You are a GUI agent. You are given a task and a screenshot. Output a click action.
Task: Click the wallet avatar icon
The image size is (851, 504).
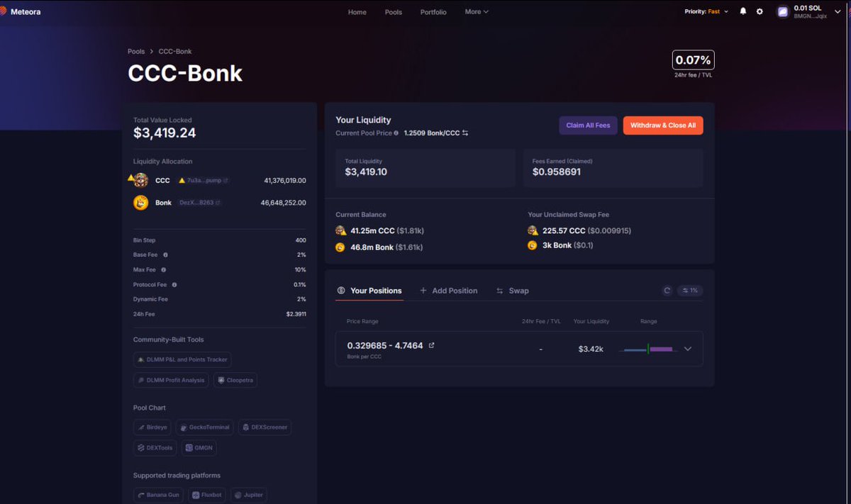click(x=783, y=11)
